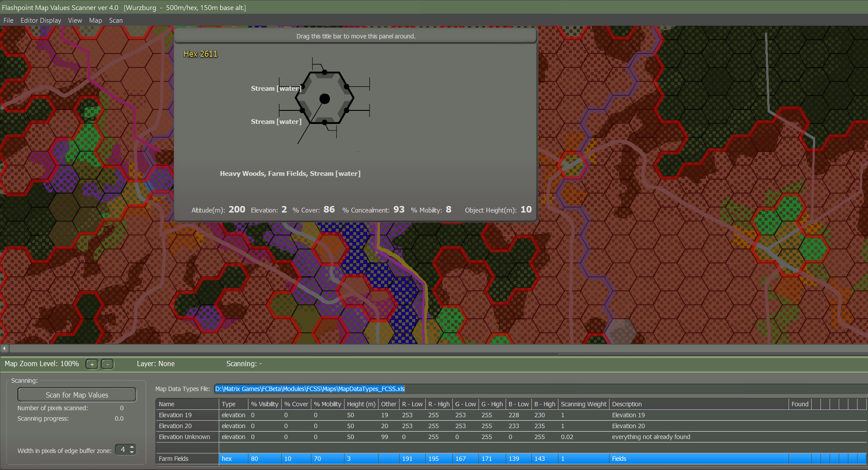The width and height of the screenshot is (868, 470).
Task: Click the Scanning Weight column header
Action: coord(583,404)
